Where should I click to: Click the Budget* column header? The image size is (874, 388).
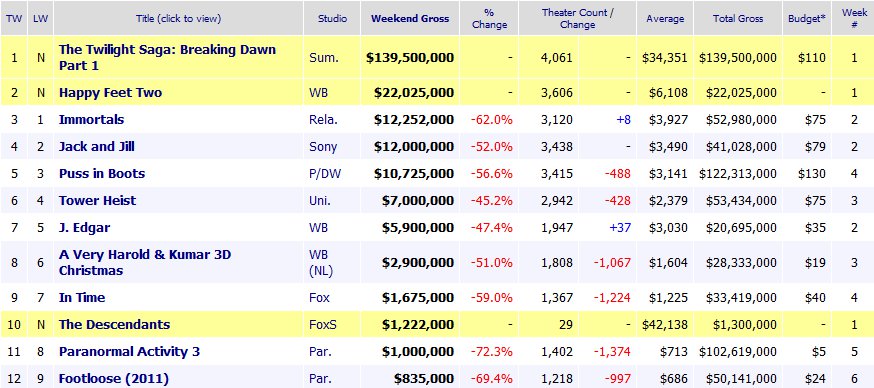tap(807, 18)
